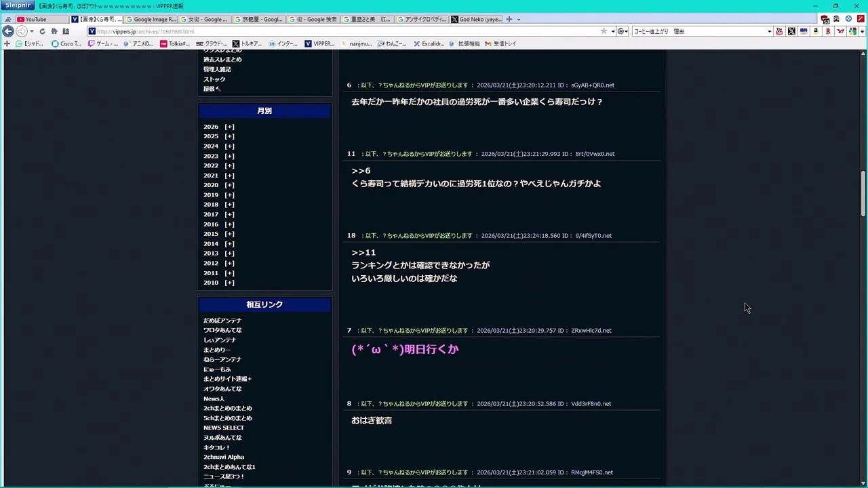This screenshot has width=868, height=488.
Task: Click the red icon in title bar
Action: [860, 19]
